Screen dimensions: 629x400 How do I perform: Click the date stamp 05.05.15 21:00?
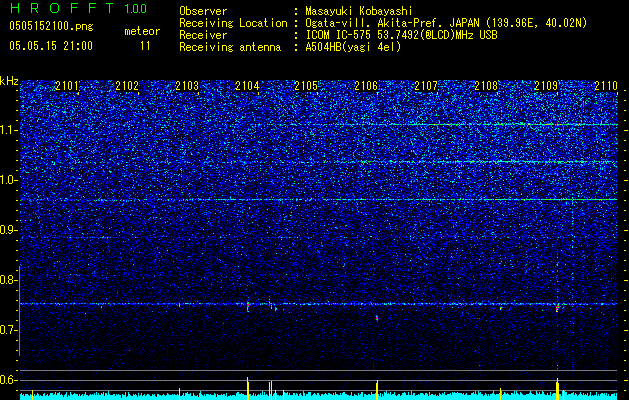51,46
